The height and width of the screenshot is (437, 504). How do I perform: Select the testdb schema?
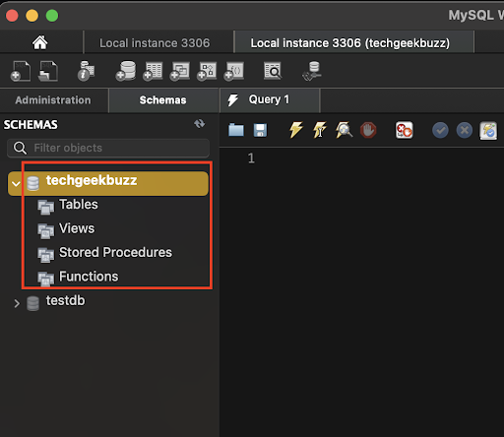(x=65, y=300)
